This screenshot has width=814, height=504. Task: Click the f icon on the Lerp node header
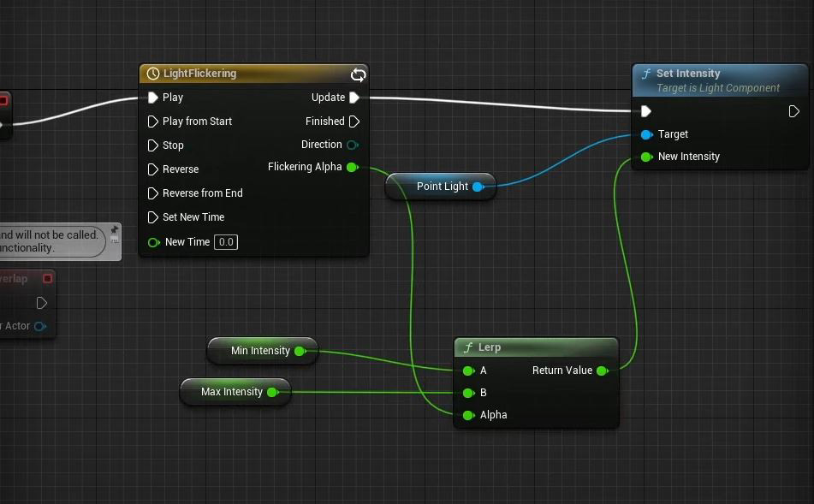click(x=468, y=347)
